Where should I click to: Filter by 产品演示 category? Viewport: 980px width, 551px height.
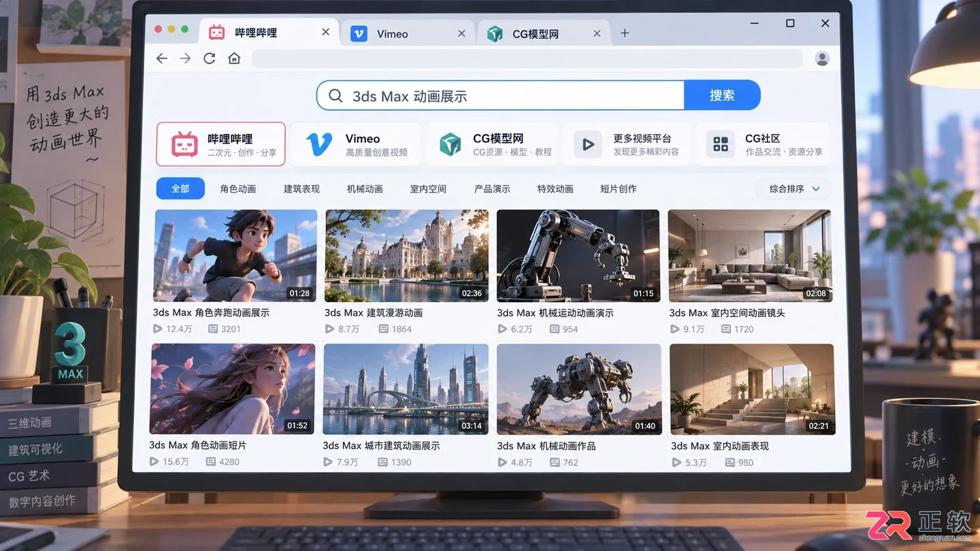492,188
